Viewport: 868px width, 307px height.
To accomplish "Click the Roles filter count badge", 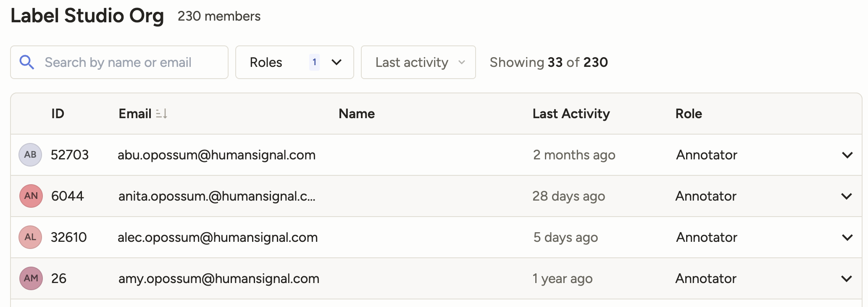I will coord(314,62).
